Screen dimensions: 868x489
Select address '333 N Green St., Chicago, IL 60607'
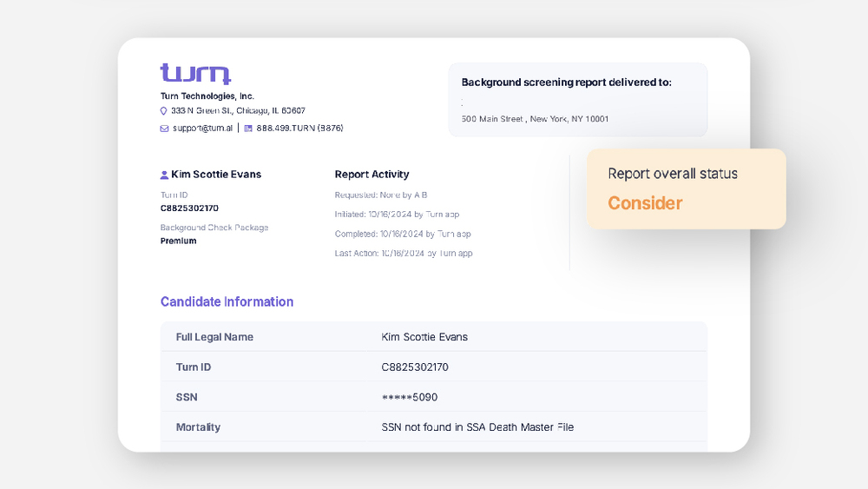[x=238, y=111]
